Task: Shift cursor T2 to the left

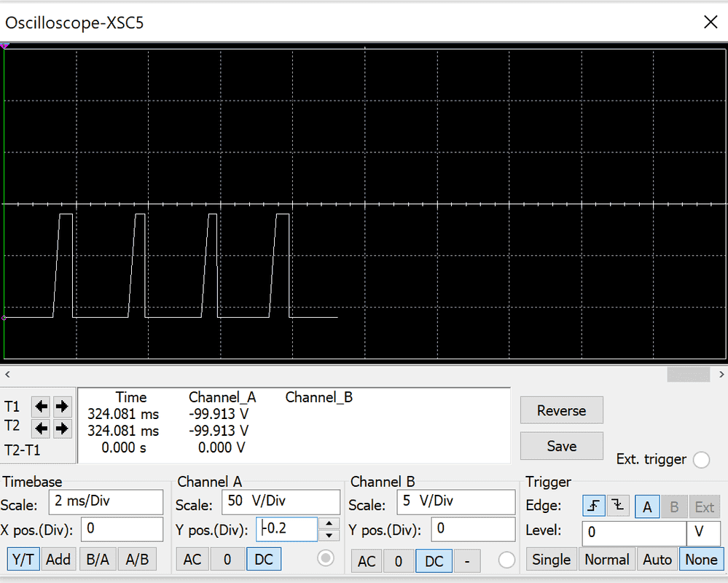Action: pos(42,427)
